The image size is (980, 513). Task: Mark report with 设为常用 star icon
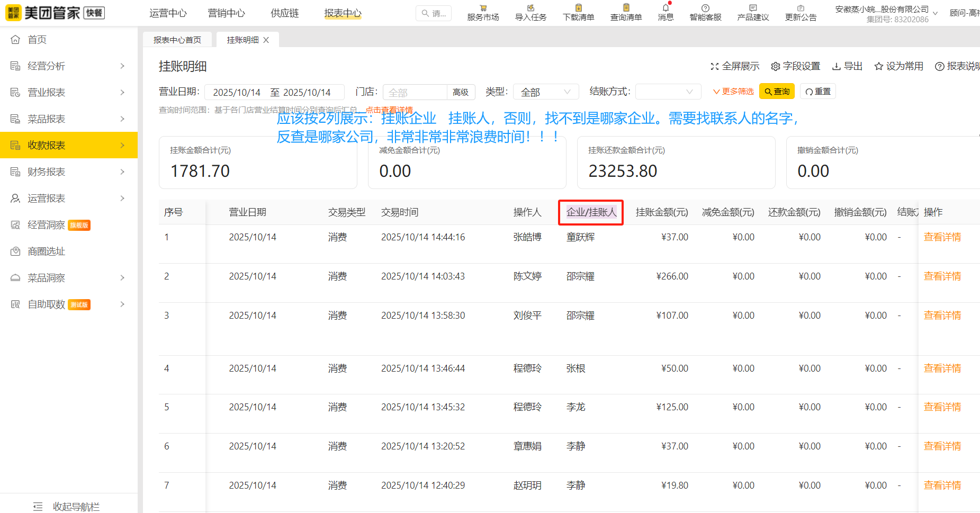(879, 66)
